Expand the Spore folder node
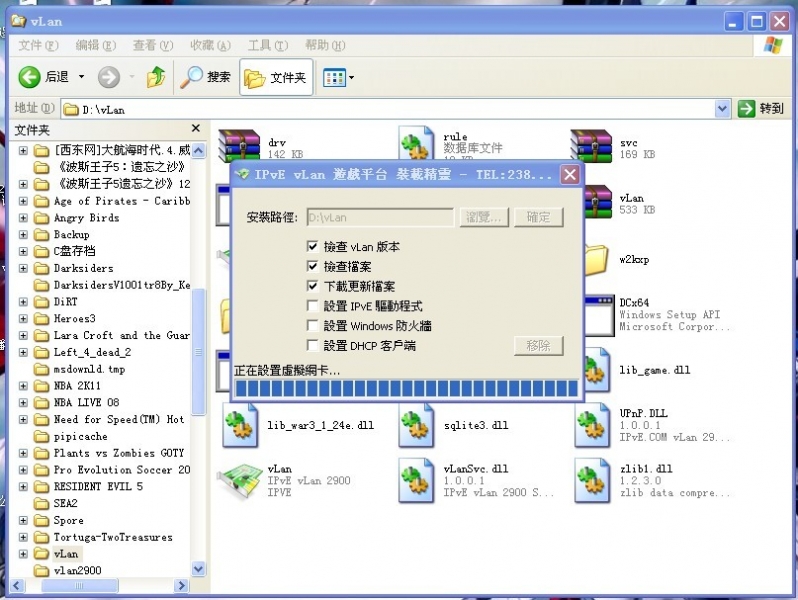The height and width of the screenshot is (600, 798). tap(23, 520)
